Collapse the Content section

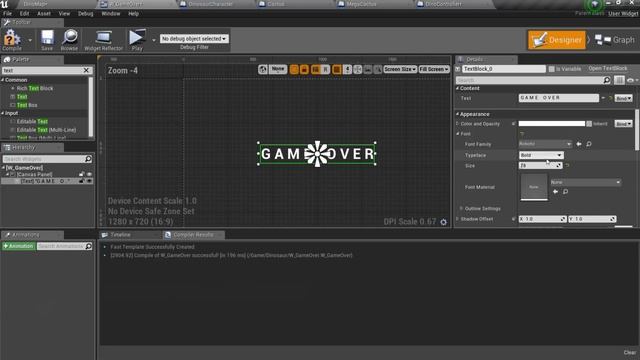pos(458,88)
